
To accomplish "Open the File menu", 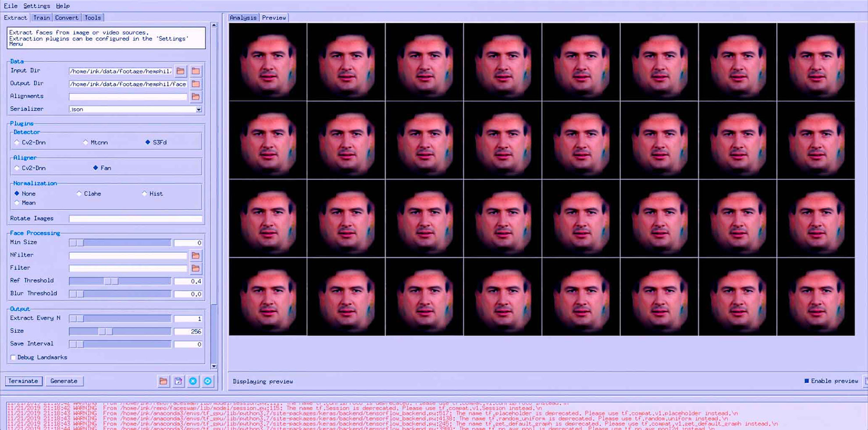I will (11, 6).
